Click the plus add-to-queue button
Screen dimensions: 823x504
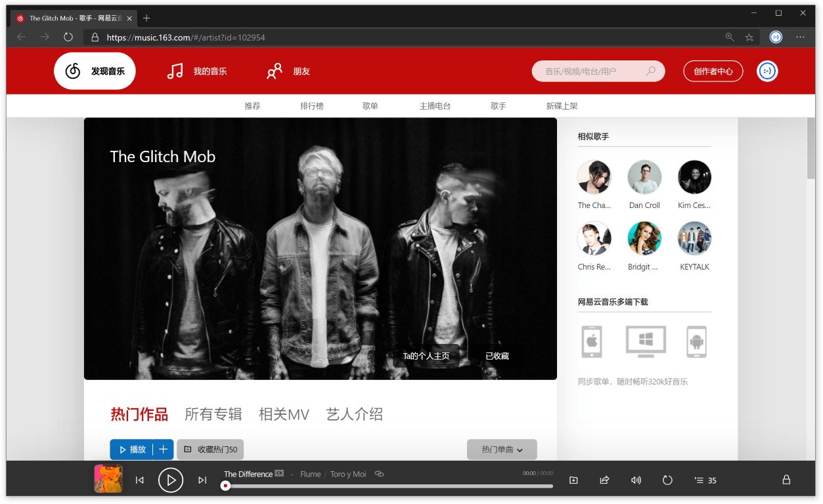164,450
